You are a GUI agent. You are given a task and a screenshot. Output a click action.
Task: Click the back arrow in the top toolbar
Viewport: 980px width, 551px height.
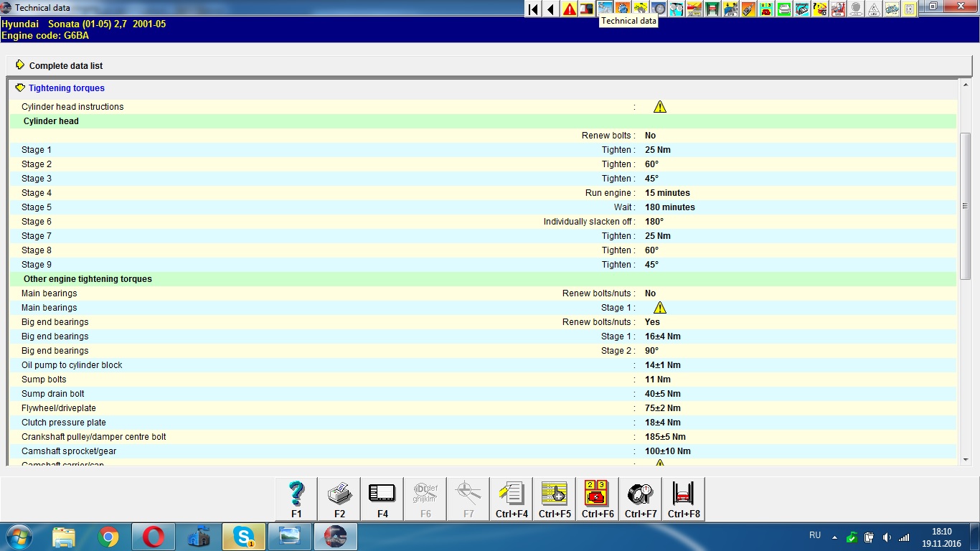point(551,9)
